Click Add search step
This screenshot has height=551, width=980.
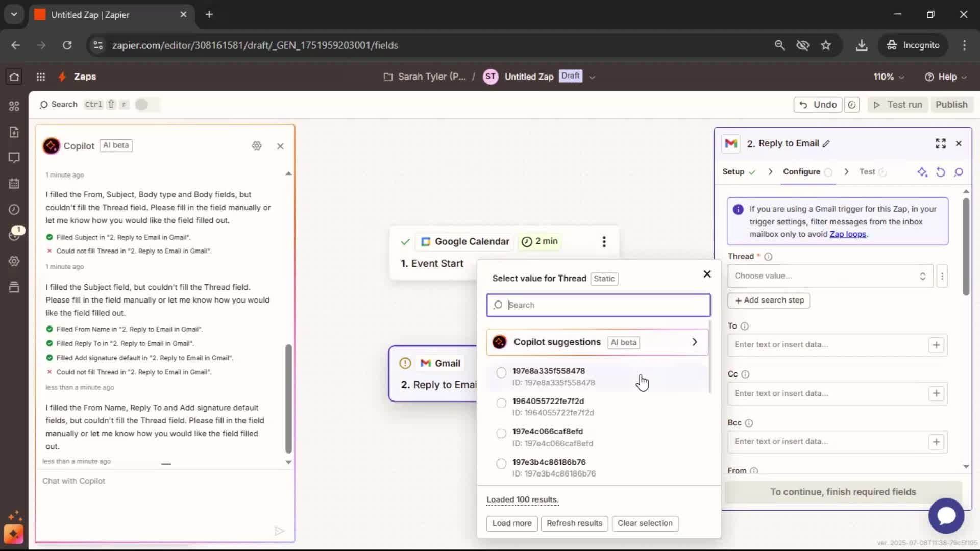coord(769,300)
